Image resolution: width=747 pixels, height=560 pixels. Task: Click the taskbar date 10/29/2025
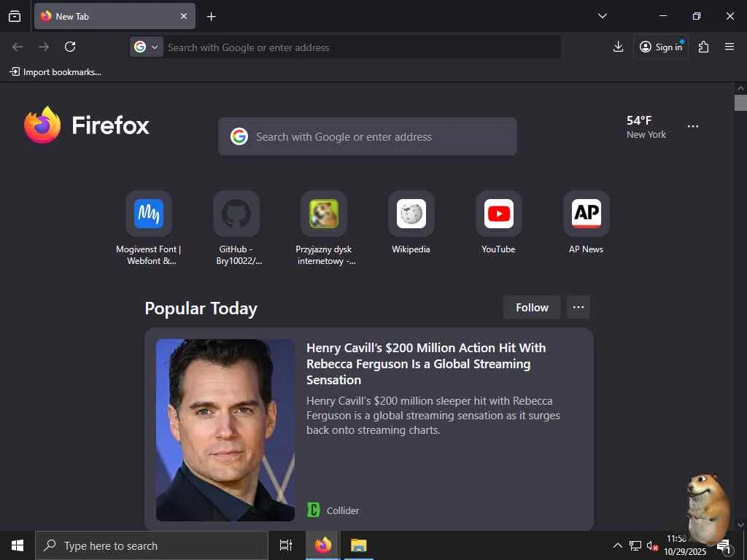[684, 551]
